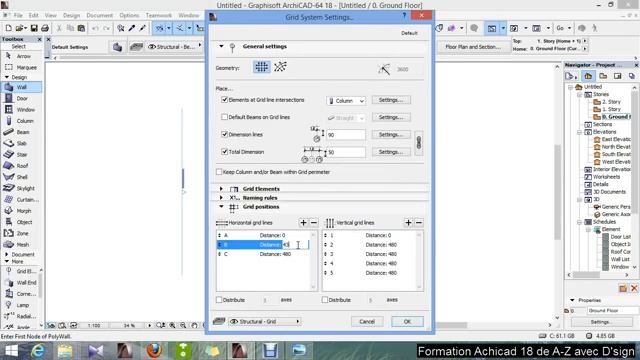Open the Structural - Grid layer dropdown
Viewport: 640px width, 360px height.
(x=264, y=322)
